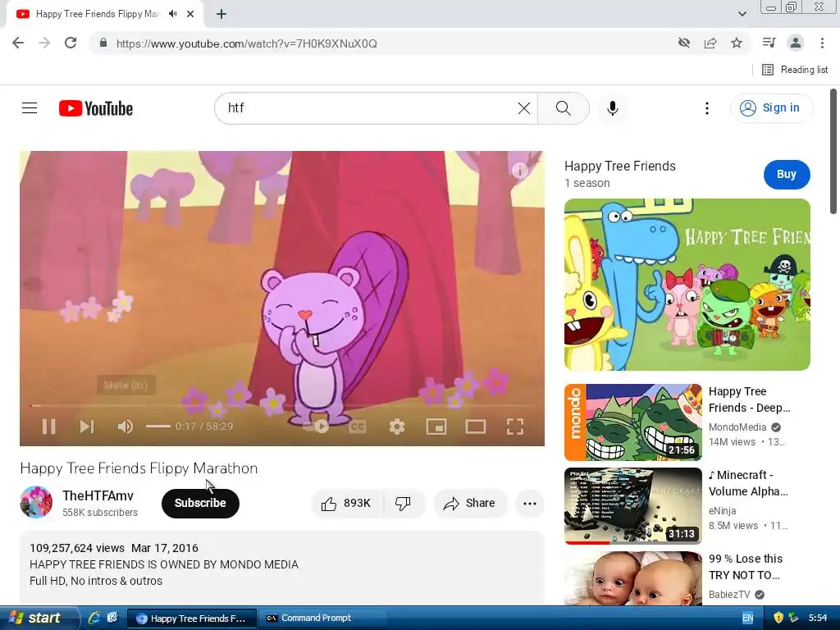Go forward in browser history

(x=44, y=43)
